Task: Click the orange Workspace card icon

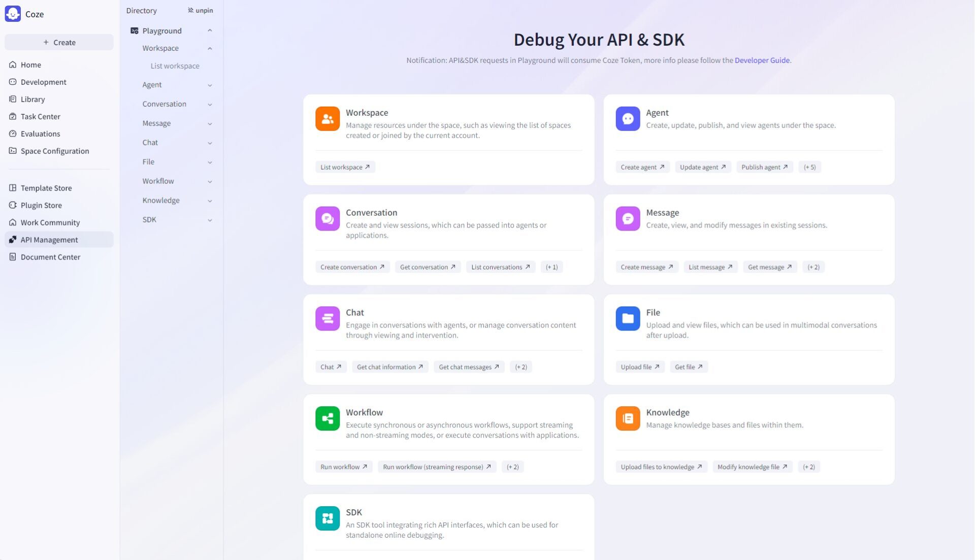Action: [x=327, y=118]
